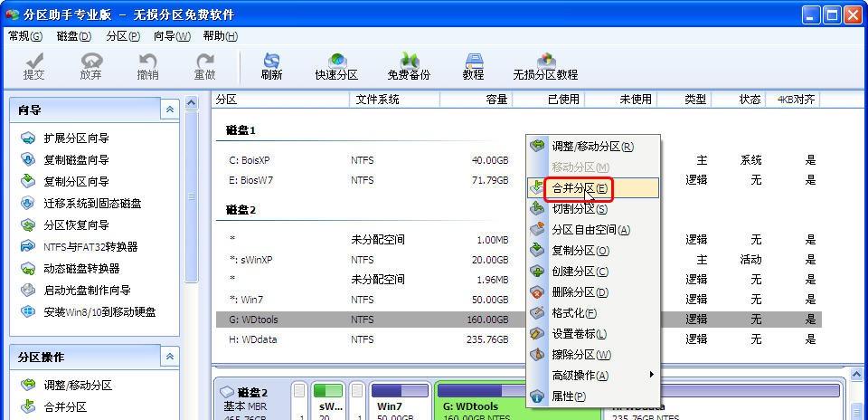This screenshot has width=868, height=420.
Task: Click the 放弃 discard toolbar icon
Action: click(90, 66)
